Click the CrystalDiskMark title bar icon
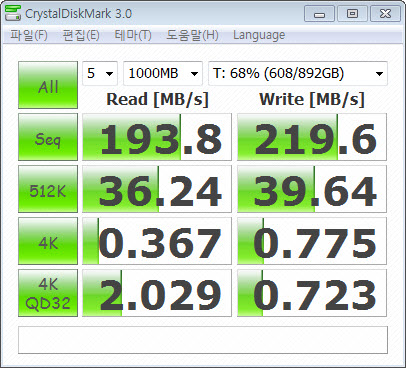Image resolution: width=406 pixels, height=368 pixels. tap(13, 13)
